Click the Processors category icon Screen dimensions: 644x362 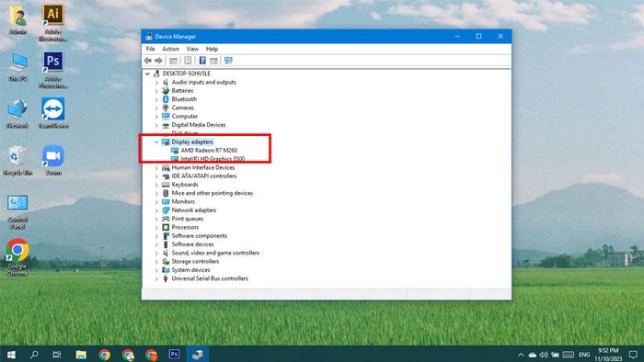click(166, 227)
